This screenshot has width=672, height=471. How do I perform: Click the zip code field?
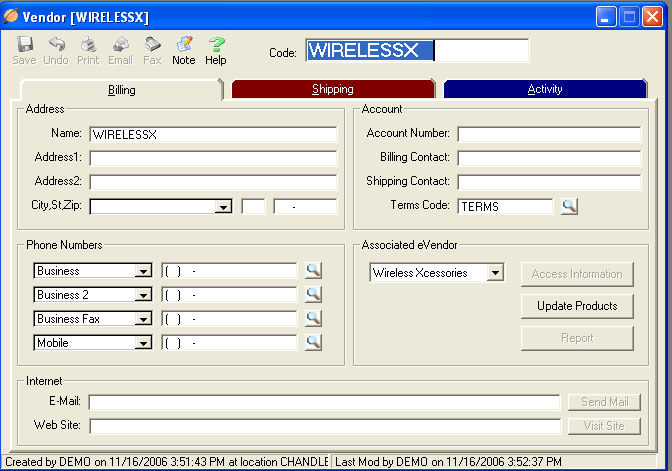pos(305,207)
